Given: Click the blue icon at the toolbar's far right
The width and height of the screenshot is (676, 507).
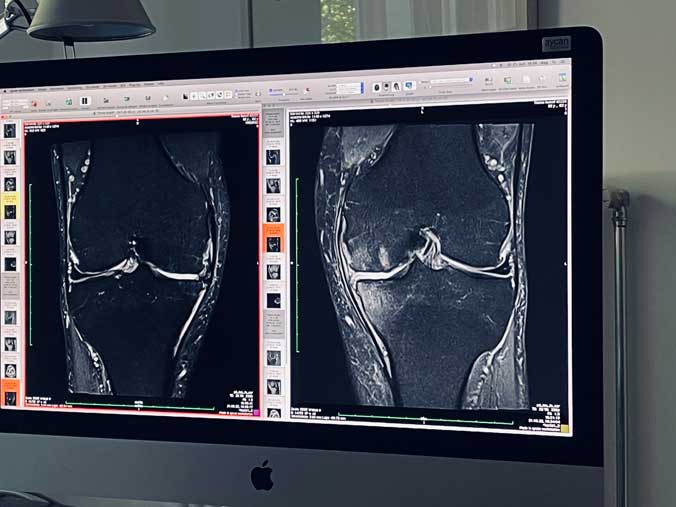Looking at the screenshot, I should [563, 77].
